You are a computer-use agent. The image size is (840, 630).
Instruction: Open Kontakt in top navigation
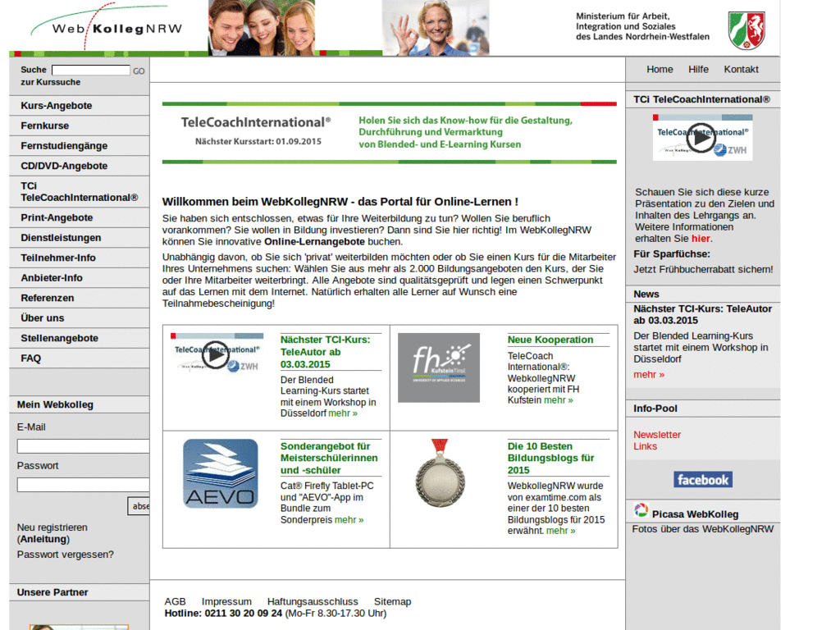741,69
